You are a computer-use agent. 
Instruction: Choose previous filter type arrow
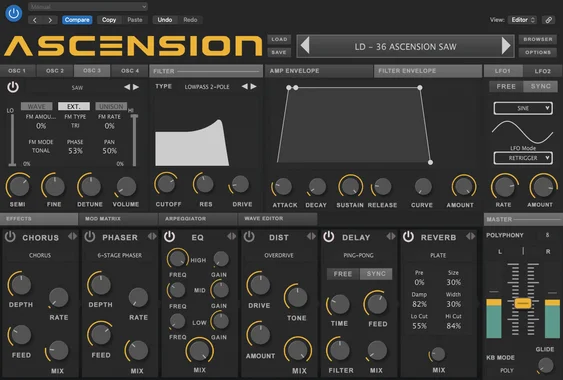[x=245, y=86]
